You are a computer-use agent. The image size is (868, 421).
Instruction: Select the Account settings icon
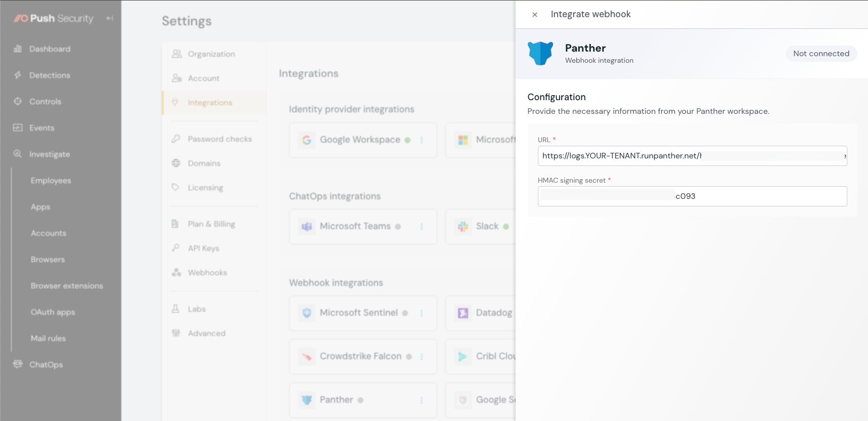(x=176, y=78)
